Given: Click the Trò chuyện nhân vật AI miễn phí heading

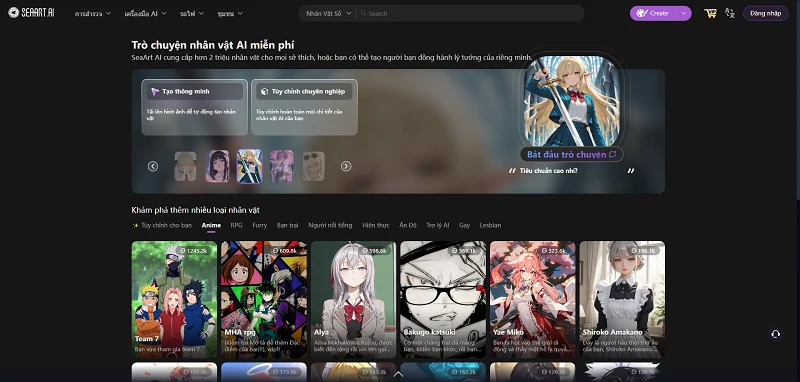Looking at the screenshot, I should pyautogui.click(x=213, y=45).
